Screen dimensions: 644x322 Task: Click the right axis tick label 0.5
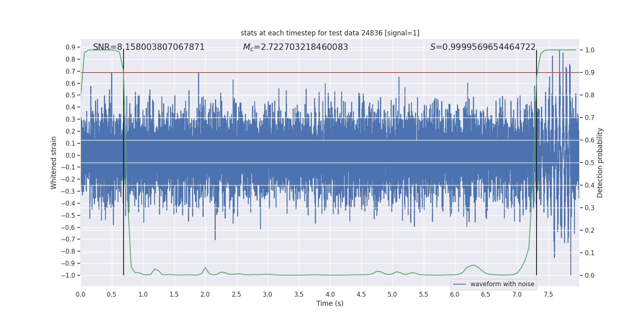[x=590, y=163]
